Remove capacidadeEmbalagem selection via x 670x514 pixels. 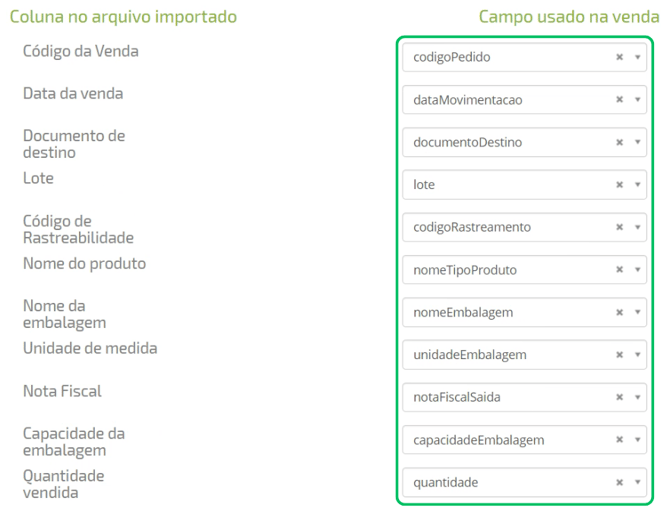click(x=620, y=440)
